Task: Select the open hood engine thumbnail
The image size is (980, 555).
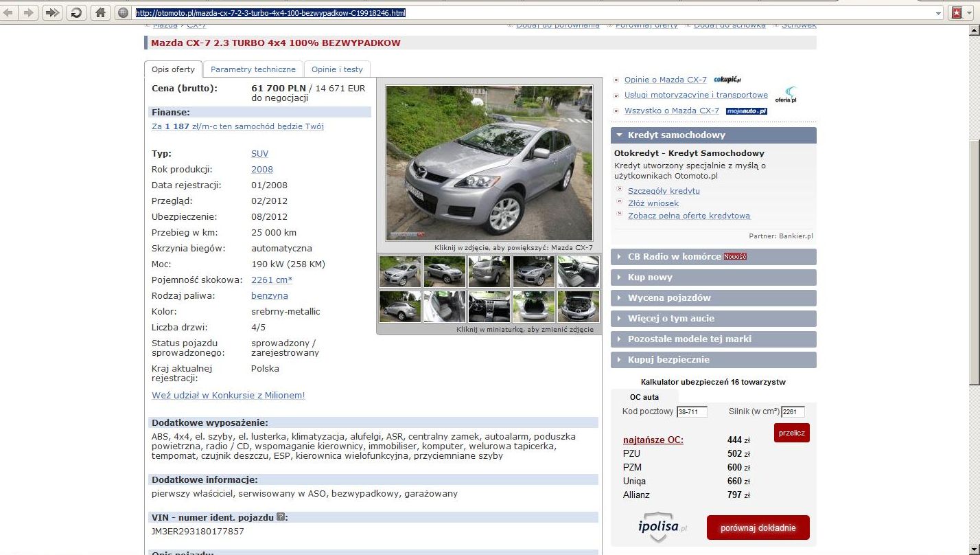Action: point(579,306)
